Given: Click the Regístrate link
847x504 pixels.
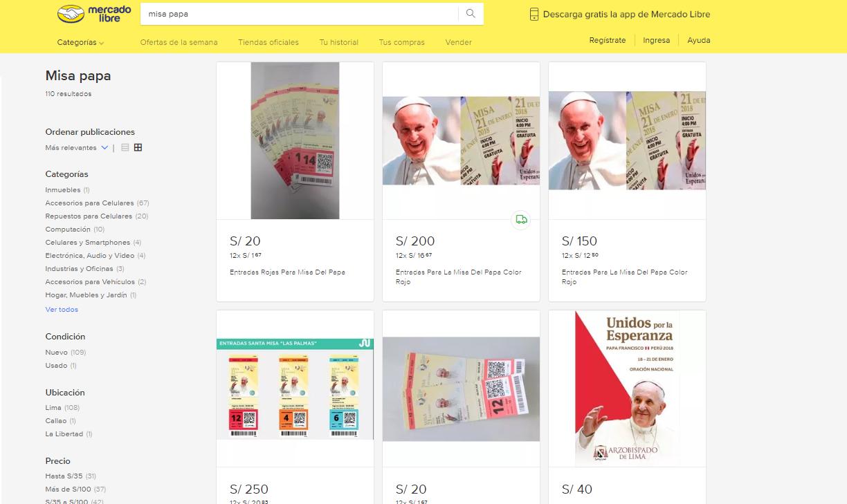Looking at the screenshot, I should point(608,40).
